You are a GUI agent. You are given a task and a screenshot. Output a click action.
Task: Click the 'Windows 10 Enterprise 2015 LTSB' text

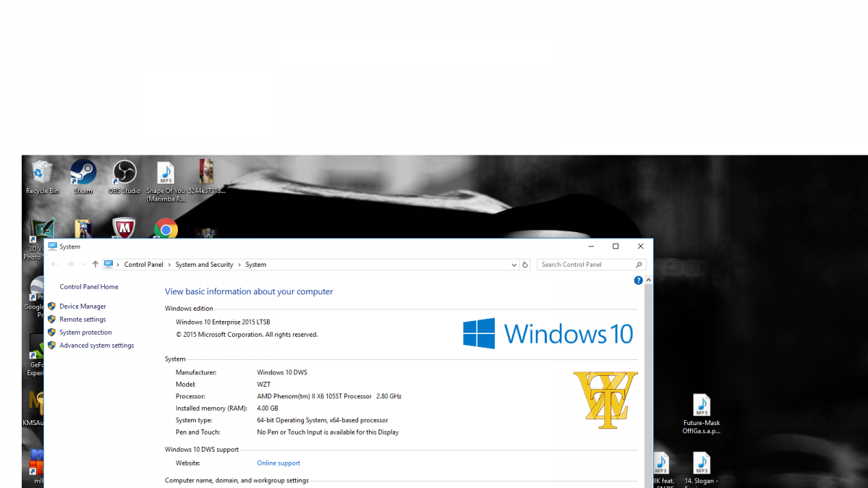[x=223, y=322]
